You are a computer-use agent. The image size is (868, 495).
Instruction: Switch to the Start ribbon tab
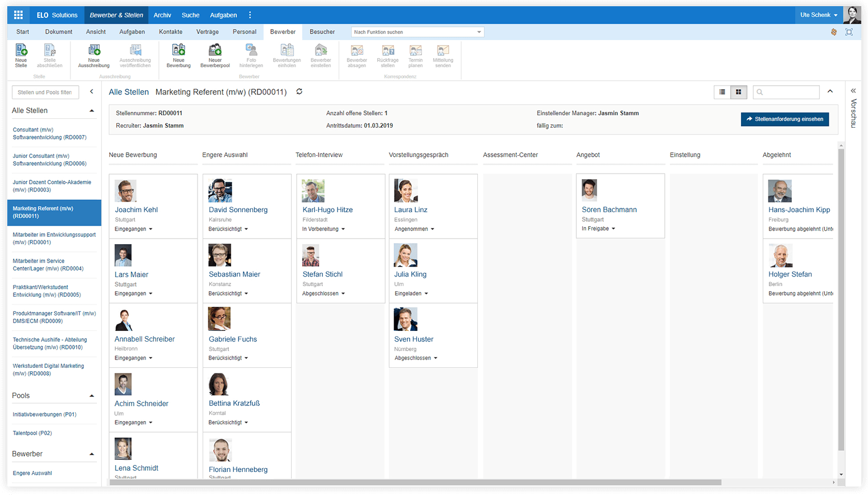(23, 32)
